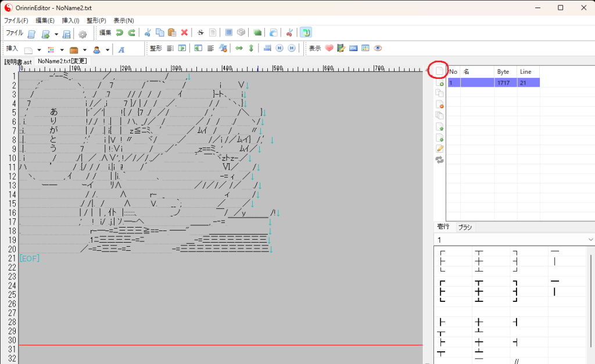
Task: Click the italic A text art icon
Action: click(x=121, y=49)
